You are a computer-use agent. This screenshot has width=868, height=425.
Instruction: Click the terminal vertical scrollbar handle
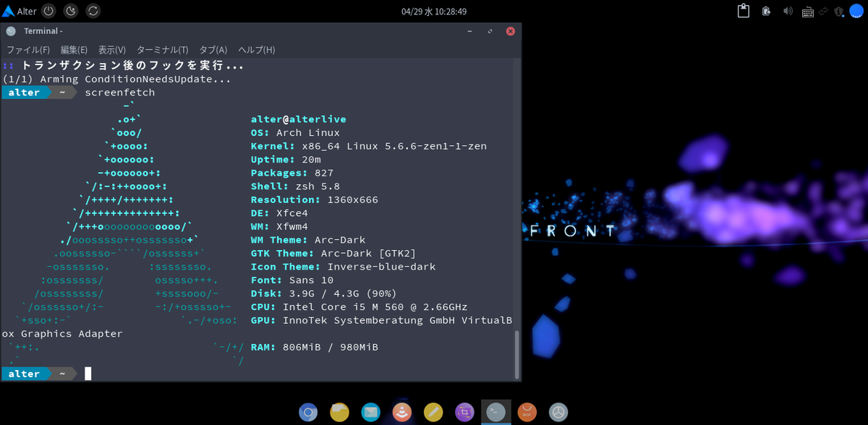pyautogui.click(x=516, y=353)
